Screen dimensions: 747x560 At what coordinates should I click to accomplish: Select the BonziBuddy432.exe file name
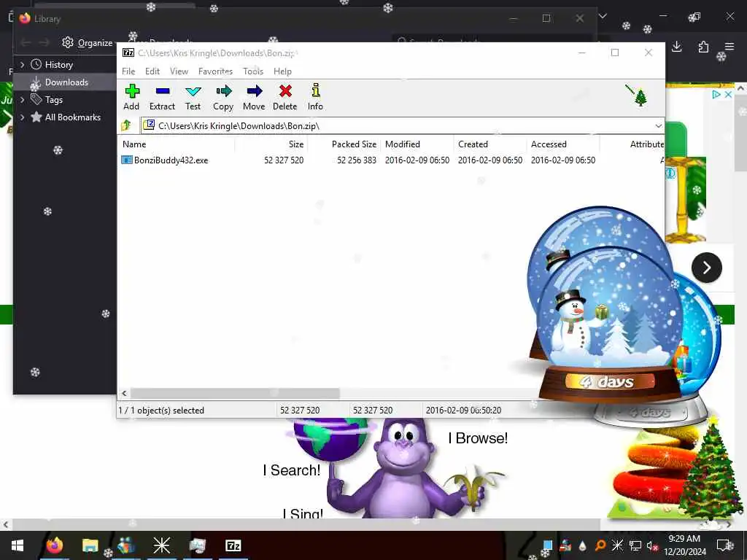171,160
